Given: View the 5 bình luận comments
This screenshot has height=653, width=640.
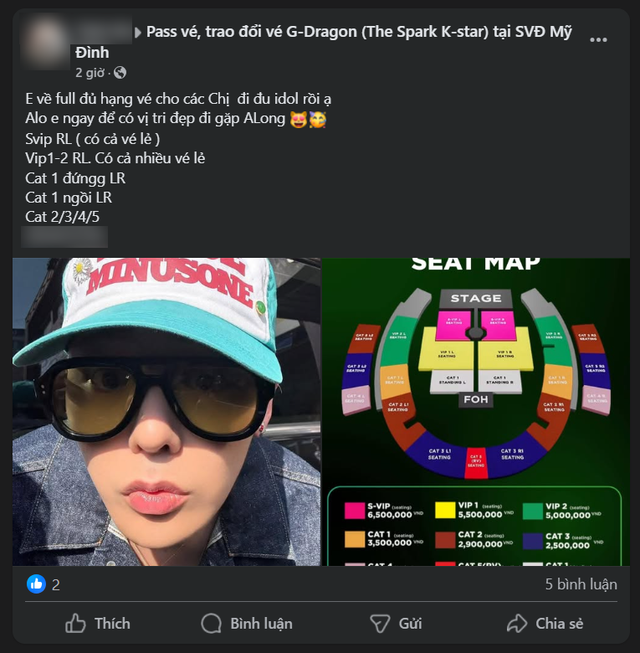Looking at the screenshot, I should pos(581,584).
